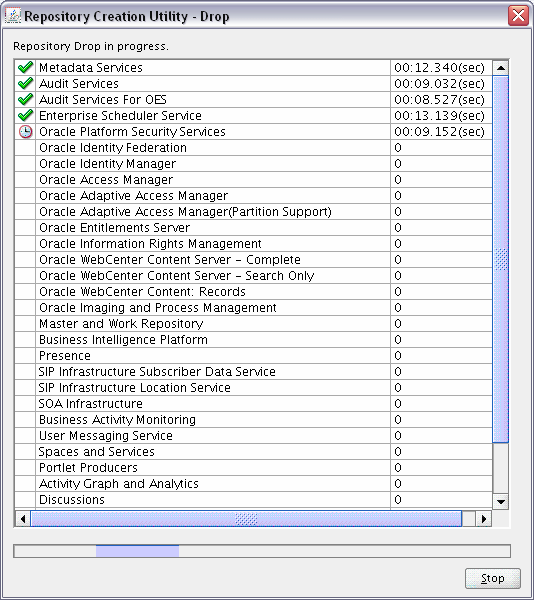Select Oracle Platform Security Services row
Viewport: 534px width, 600px height.
tap(253, 132)
